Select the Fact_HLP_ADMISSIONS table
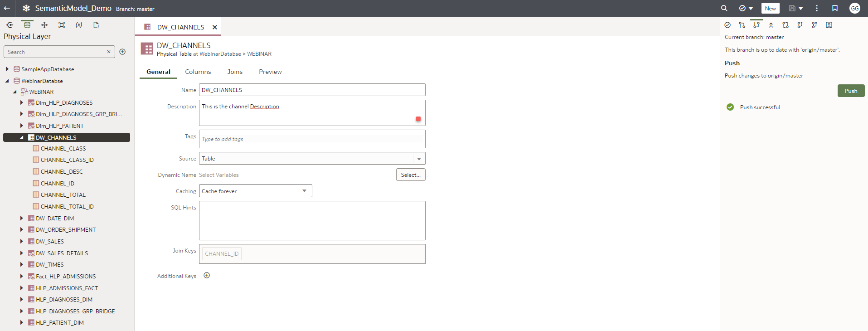This screenshot has width=868, height=331. point(66,276)
